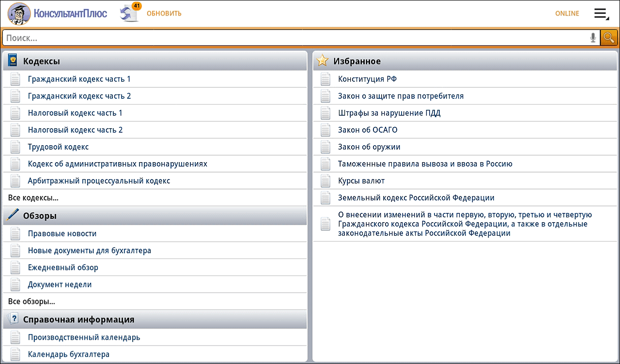
Task: Click document icon beside Закон о защите прав потребителя
Action: pos(325,96)
